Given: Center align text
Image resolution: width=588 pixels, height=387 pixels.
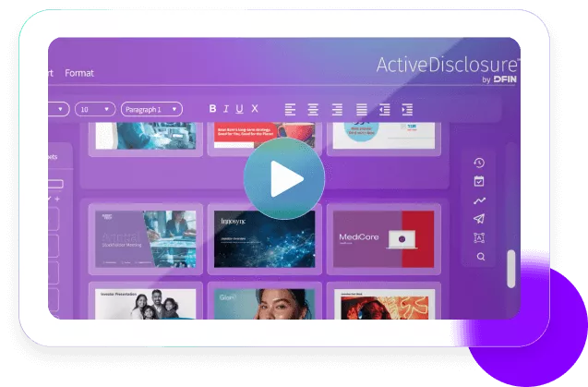Looking at the screenshot, I should coord(313,109).
